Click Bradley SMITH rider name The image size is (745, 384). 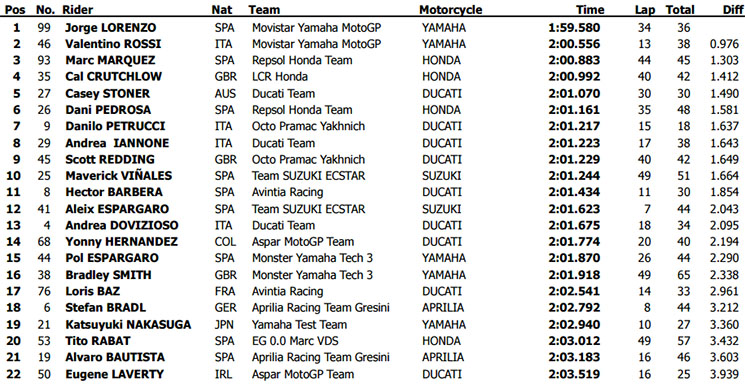pos(108,275)
